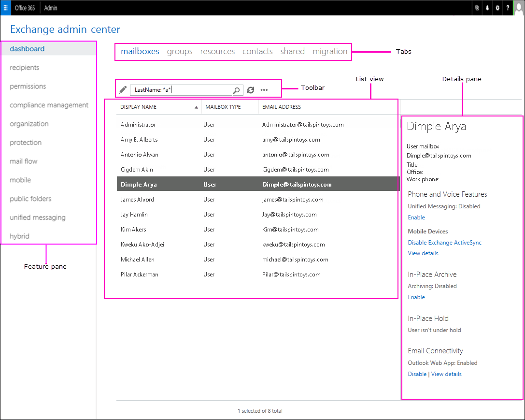525x420 pixels.
Task: Click Disable Exchange ActiveSync link
Action: (x=445, y=243)
